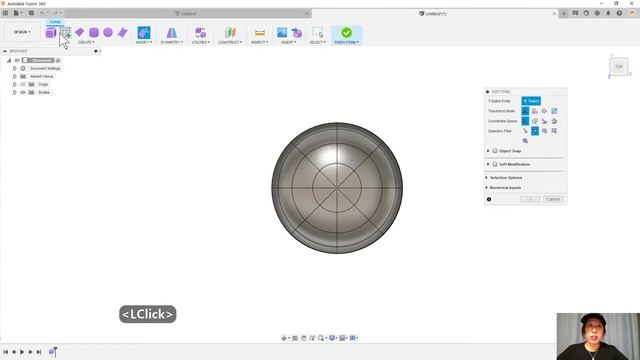
Task: Open the Symmetry menu dropdown
Action: (x=171, y=42)
